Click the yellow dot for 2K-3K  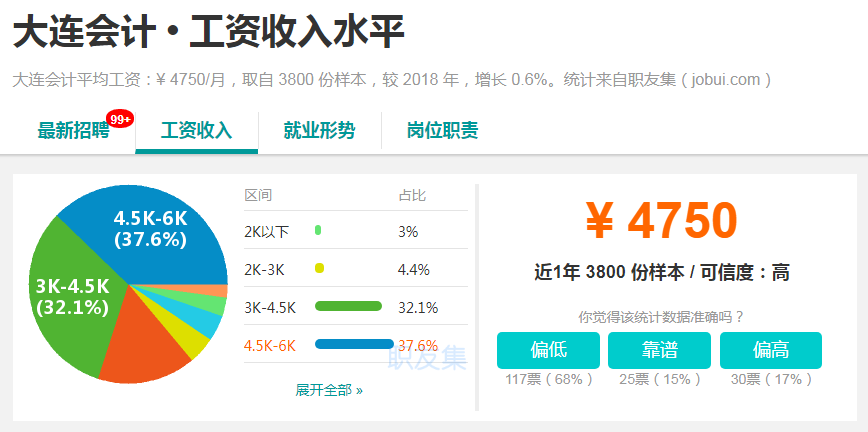(x=319, y=268)
